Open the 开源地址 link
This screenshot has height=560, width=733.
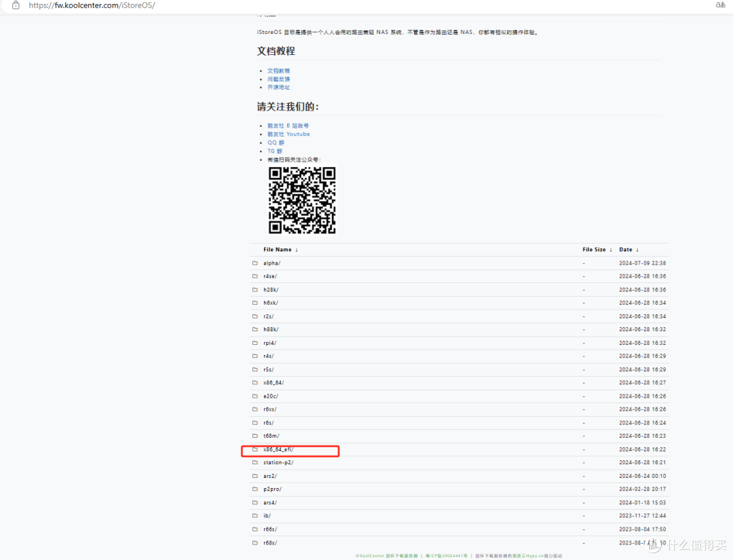point(278,87)
